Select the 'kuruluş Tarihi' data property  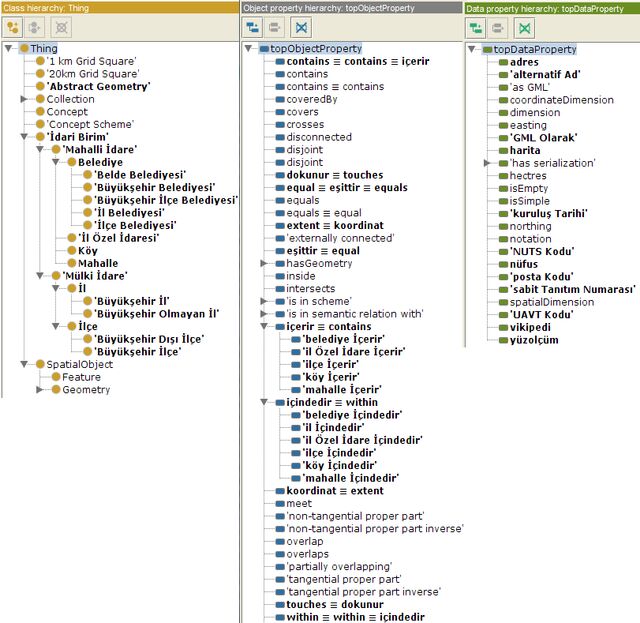(544, 213)
